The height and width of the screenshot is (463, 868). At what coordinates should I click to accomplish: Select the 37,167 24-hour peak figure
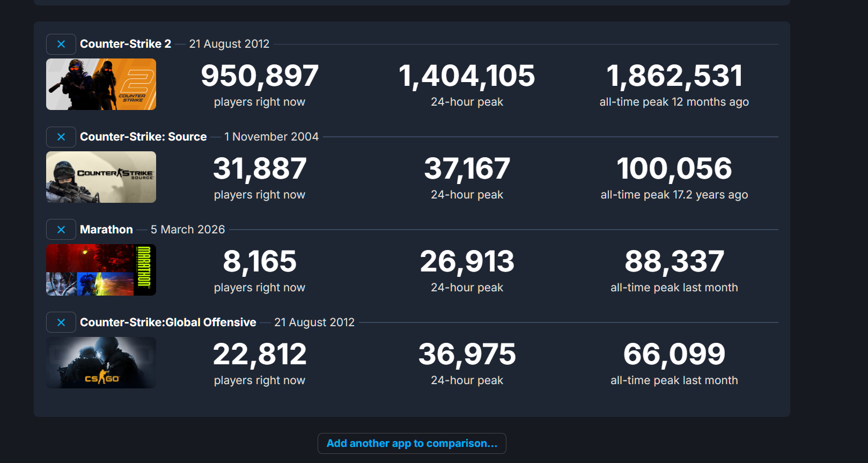tap(467, 168)
